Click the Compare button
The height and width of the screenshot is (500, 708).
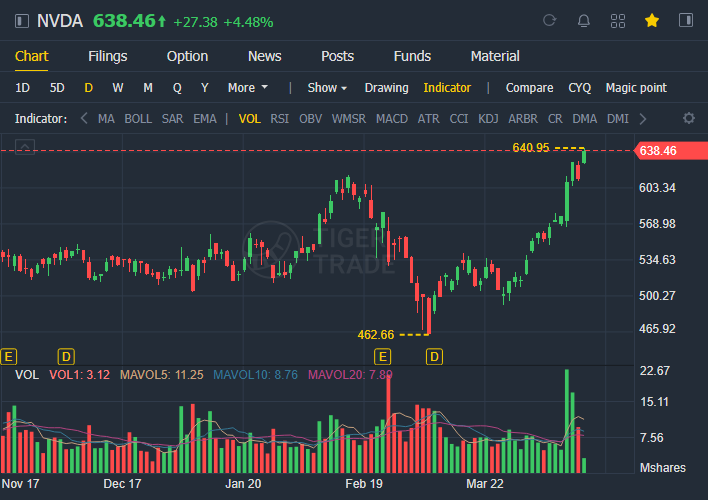click(529, 88)
